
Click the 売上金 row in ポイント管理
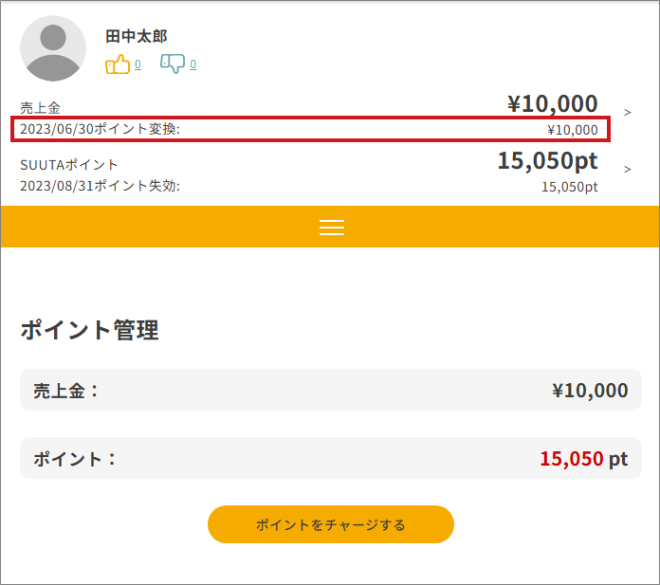pos(331,390)
